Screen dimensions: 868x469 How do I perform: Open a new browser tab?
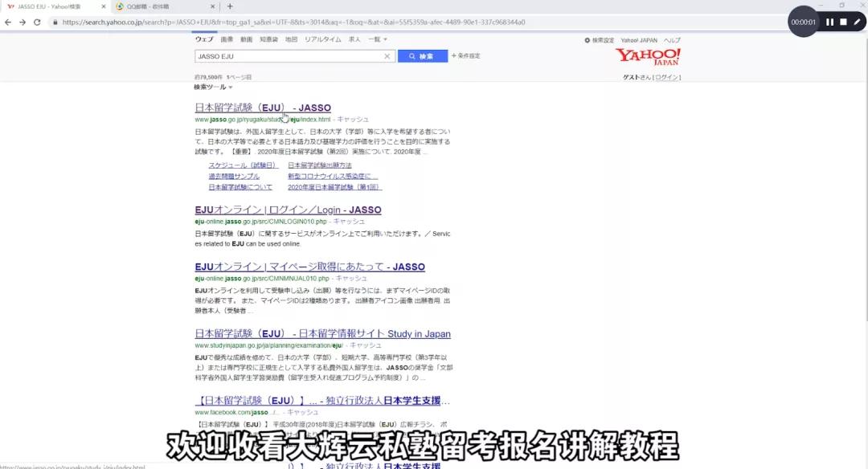pos(230,6)
